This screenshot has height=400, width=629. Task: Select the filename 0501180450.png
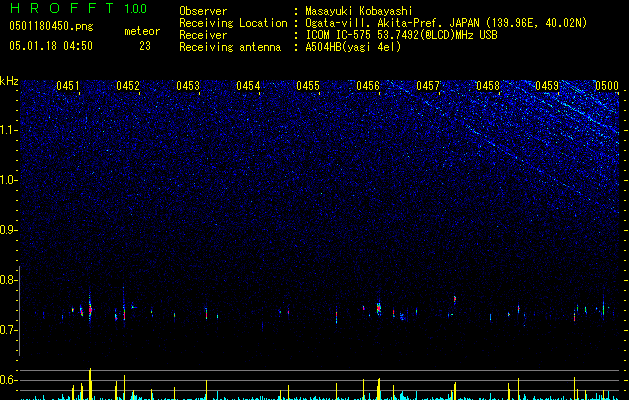point(51,26)
